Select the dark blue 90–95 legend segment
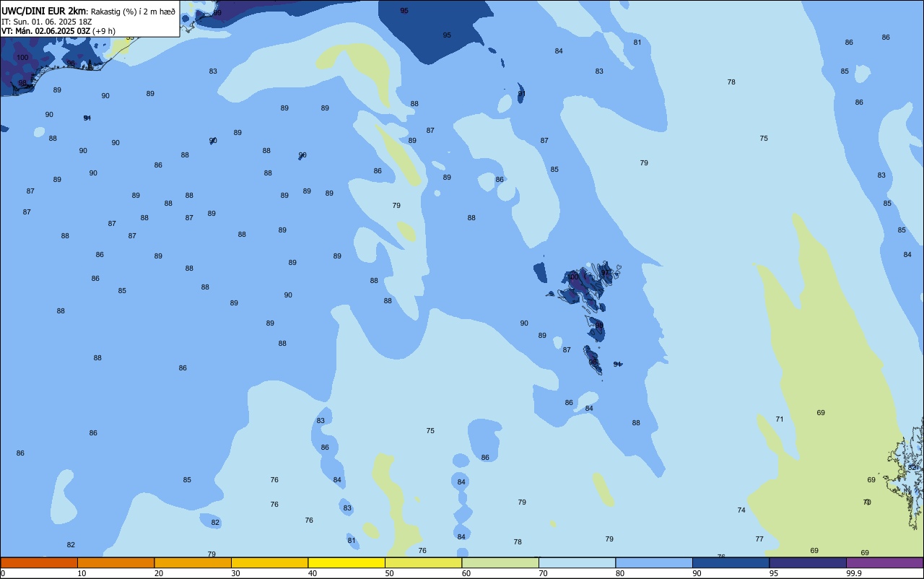Image resolution: width=924 pixels, height=579 pixels. coord(731,562)
